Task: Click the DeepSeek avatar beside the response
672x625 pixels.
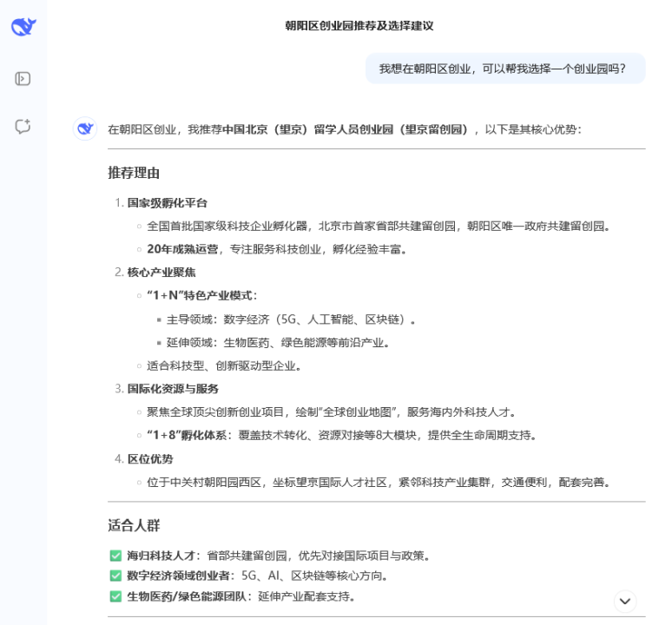Action: pyautogui.click(x=85, y=128)
